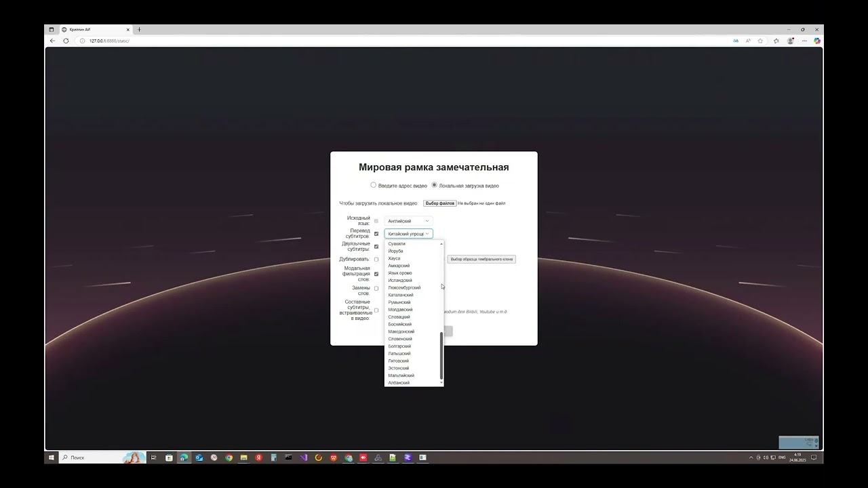This screenshot has width=868, height=488.
Task: Select the Локальная загрузка видео radio button
Action: click(435, 185)
